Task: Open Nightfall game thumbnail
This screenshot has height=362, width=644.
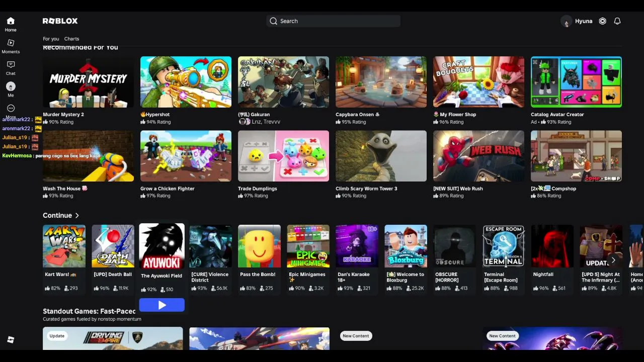Action: point(552,246)
